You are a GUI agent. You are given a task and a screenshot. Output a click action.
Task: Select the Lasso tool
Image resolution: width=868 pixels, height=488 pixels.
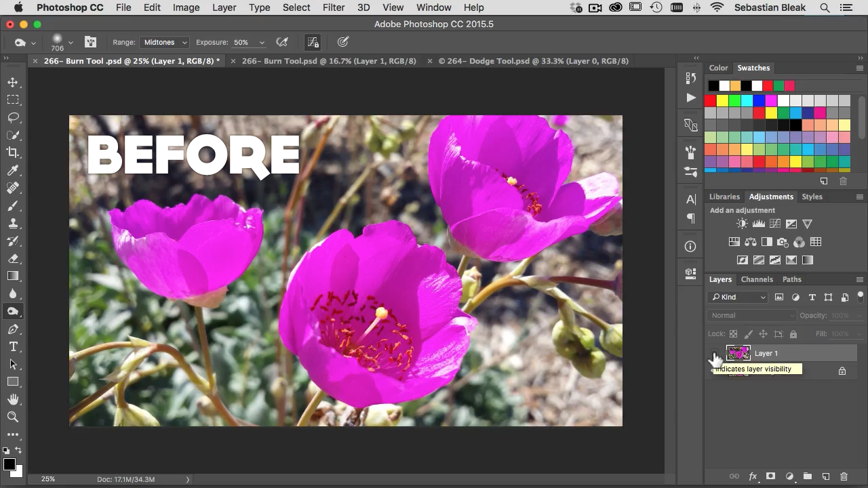click(13, 117)
